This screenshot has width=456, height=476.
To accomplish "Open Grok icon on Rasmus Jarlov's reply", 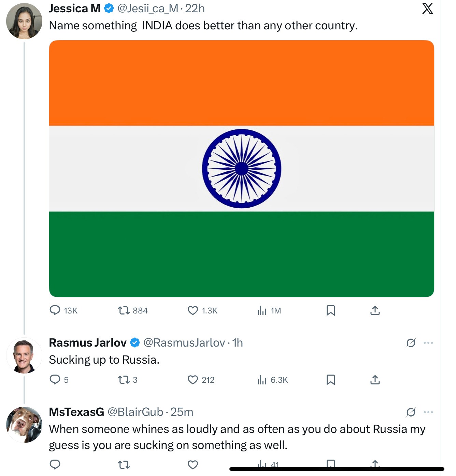I will [x=411, y=343].
